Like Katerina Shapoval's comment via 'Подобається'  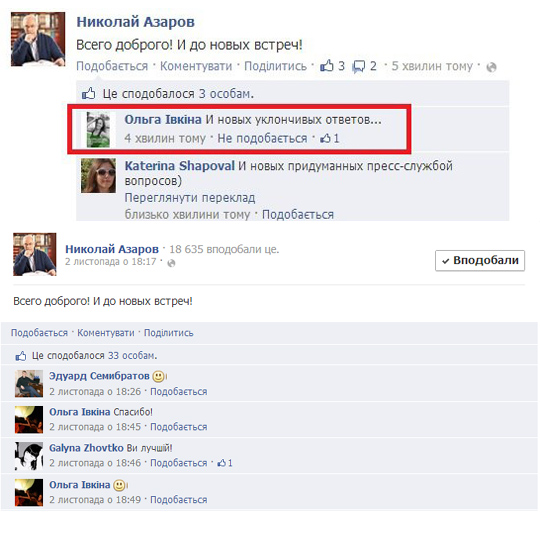[x=298, y=215]
